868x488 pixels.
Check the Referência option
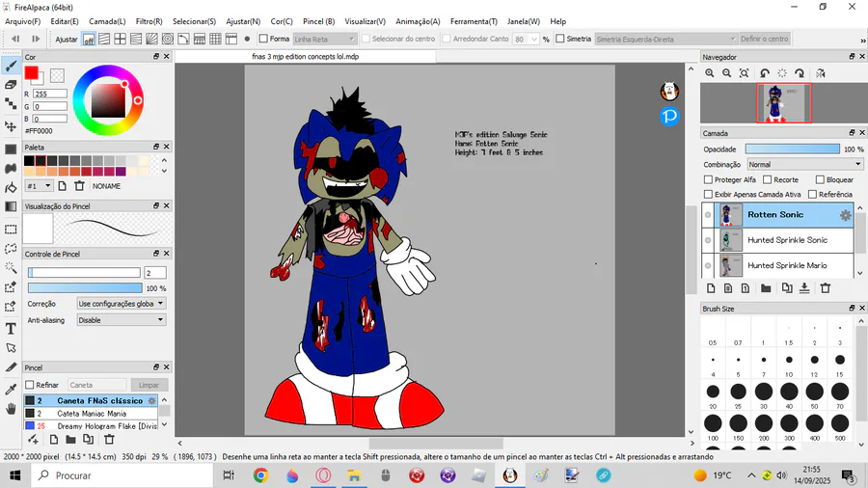tap(812, 194)
